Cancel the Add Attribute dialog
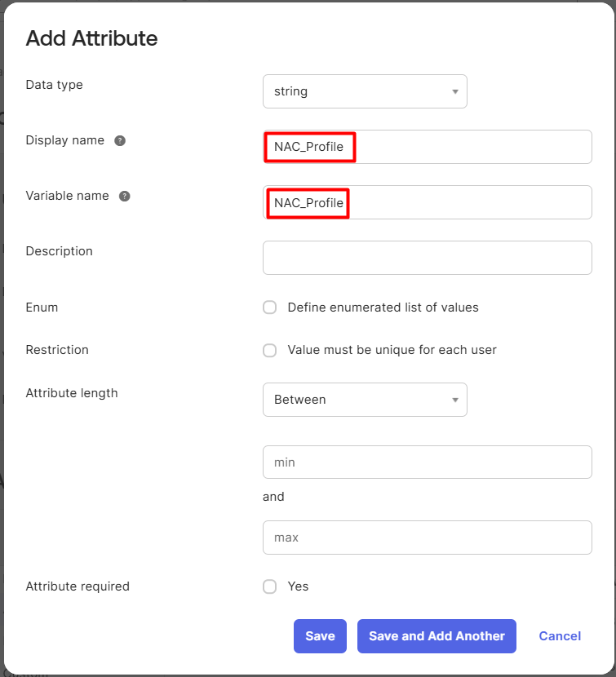 click(560, 636)
